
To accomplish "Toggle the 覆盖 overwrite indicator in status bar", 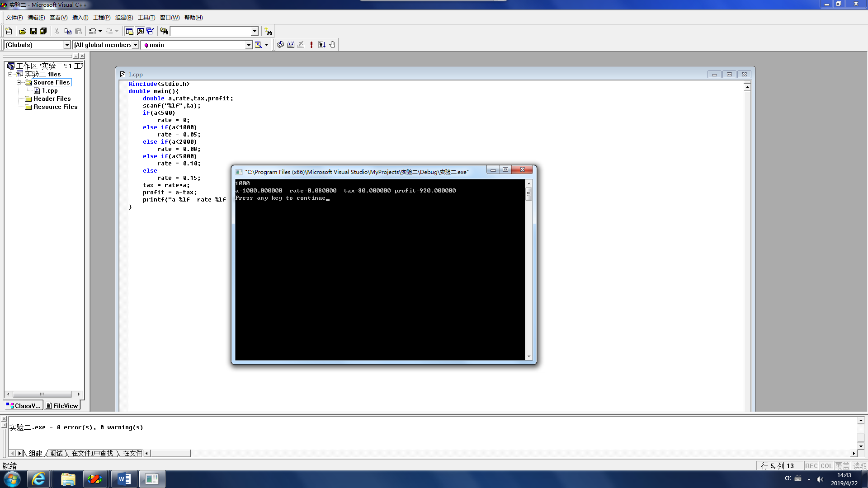I will [x=842, y=466].
